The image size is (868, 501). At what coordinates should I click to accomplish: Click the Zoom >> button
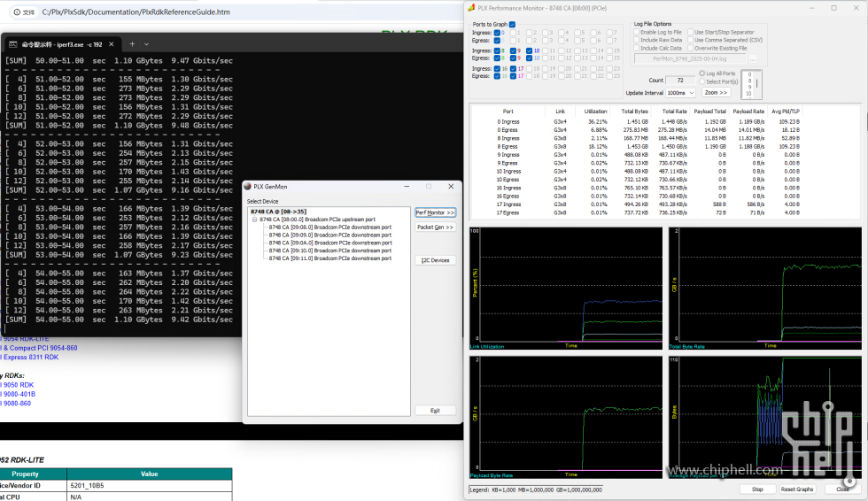click(x=716, y=92)
